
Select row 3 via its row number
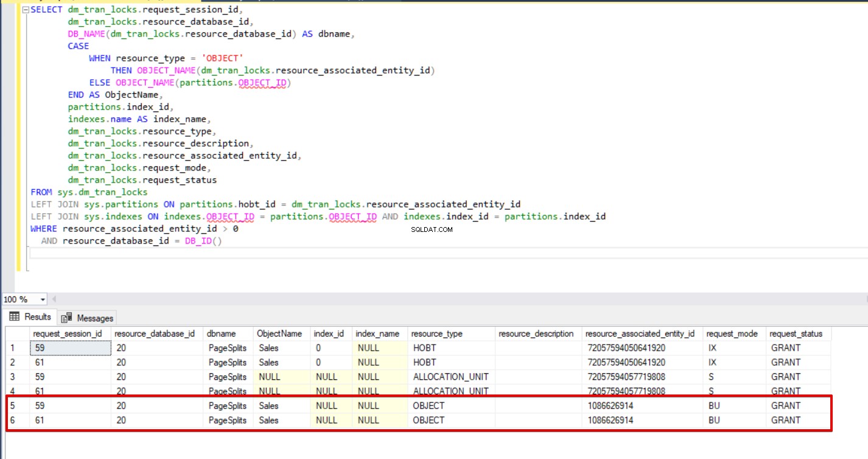coord(18,377)
